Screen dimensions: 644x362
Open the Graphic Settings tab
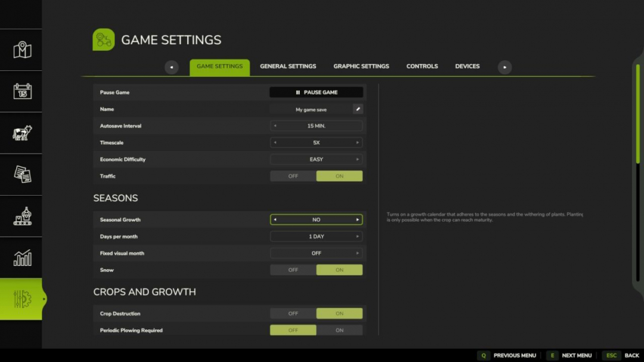361,66
